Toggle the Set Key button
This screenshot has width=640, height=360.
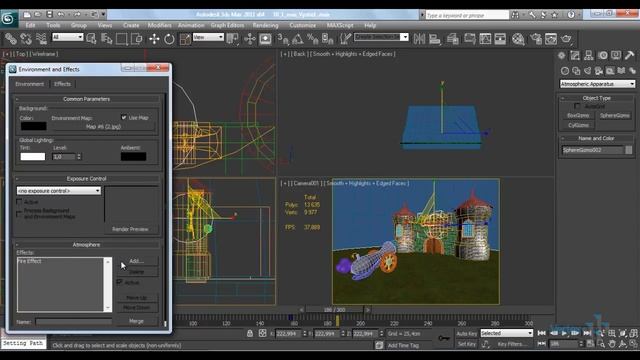click(x=467, y=344)
